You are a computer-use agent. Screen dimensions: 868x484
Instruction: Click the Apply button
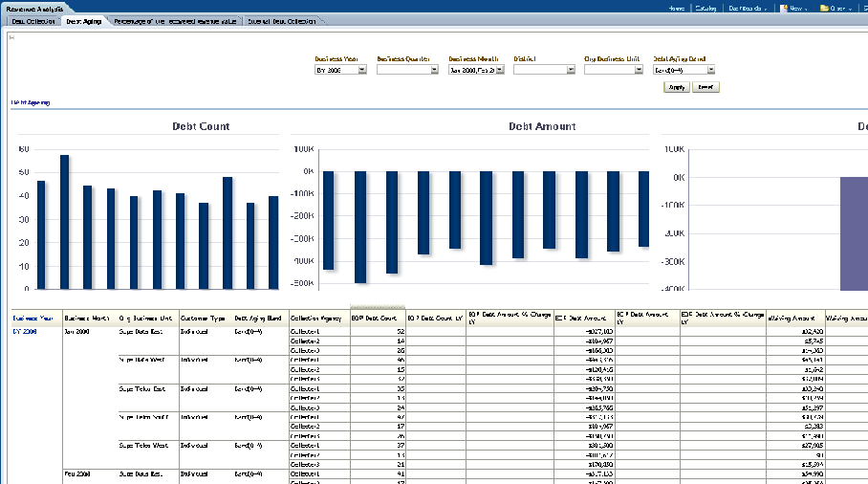[x=677, y=87]
